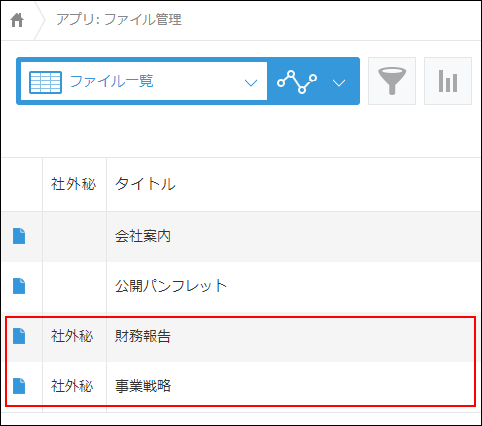Click the table grid icon in view selector
The width and height of the screenshot is (482, 426).
coord(45,82)
